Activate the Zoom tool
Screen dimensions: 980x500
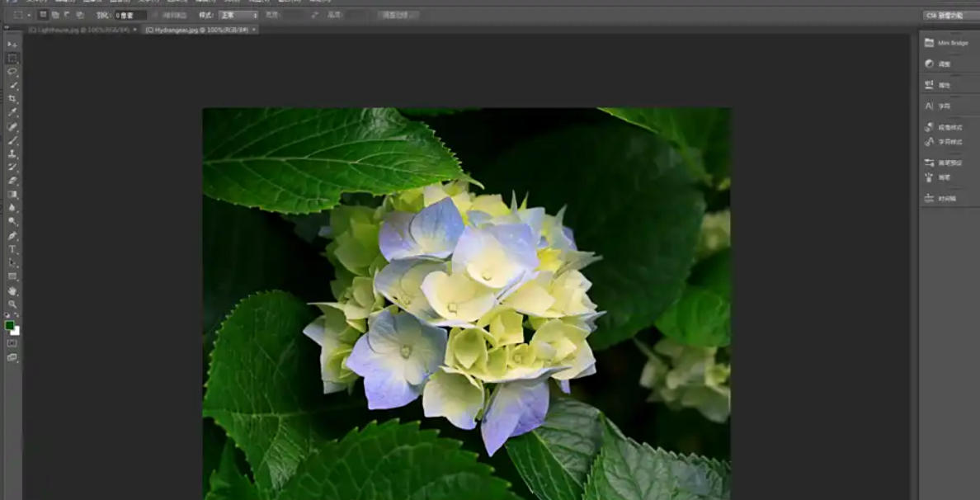click(11, 302)
